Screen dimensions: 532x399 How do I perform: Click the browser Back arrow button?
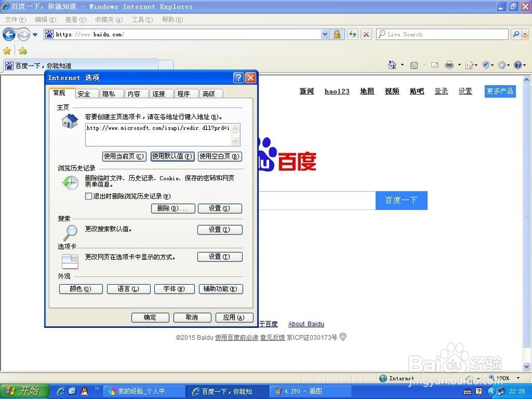tap(9, 34)
